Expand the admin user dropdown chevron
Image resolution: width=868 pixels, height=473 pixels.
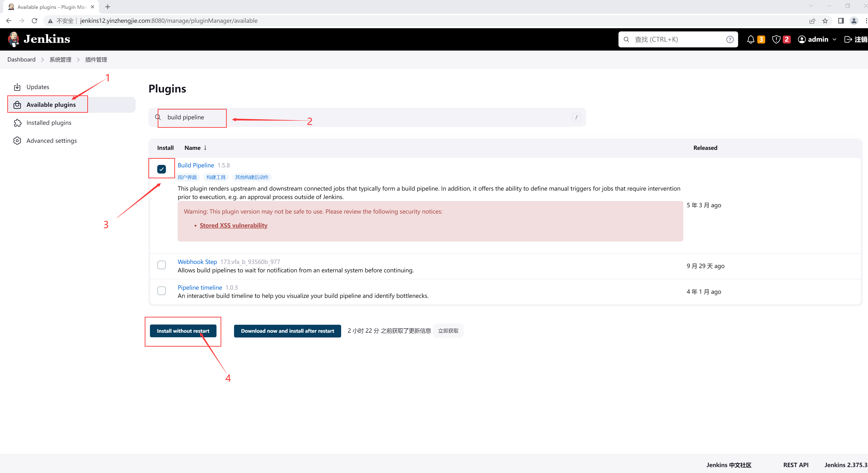(x=834, y=39)
